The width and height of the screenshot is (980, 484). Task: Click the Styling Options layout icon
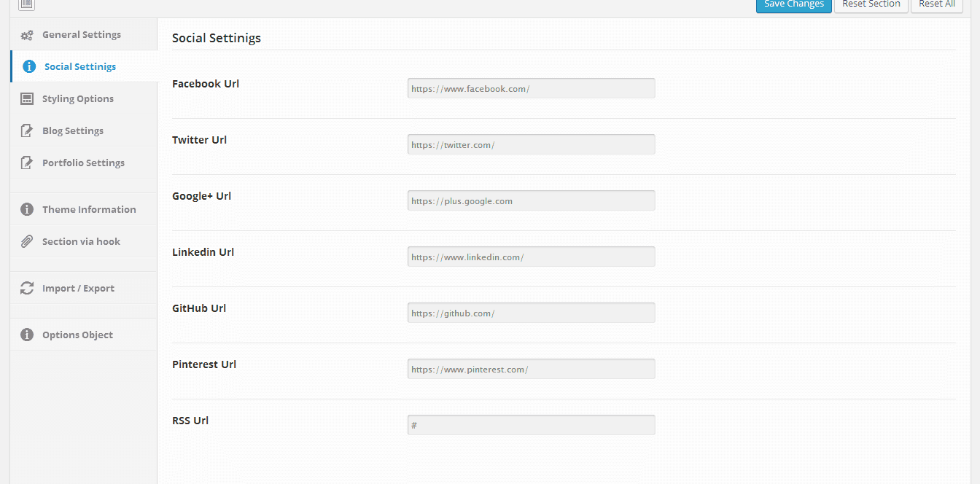tap(27, 98)
